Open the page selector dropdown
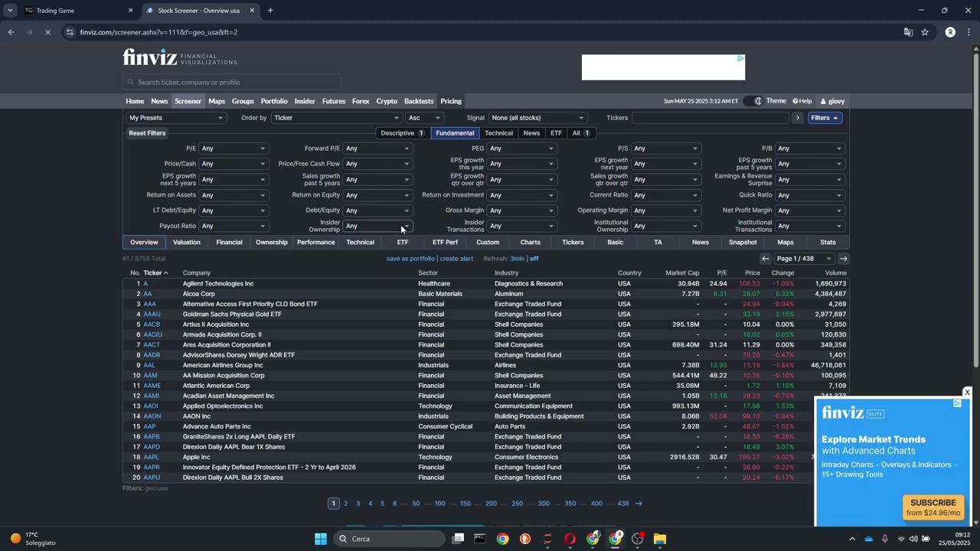This screenshot has width=980, height=551. pyautogui.click(x=804, y=259)
